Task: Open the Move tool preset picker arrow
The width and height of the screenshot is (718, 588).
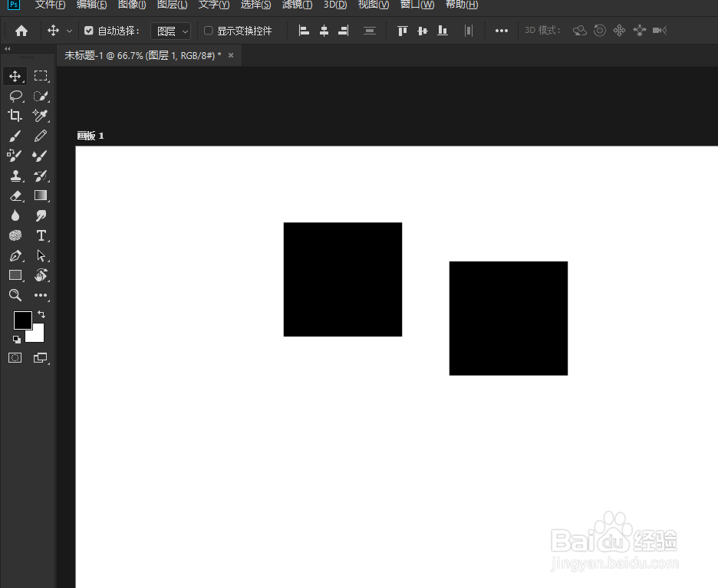Action: click(x=69, y=31)
